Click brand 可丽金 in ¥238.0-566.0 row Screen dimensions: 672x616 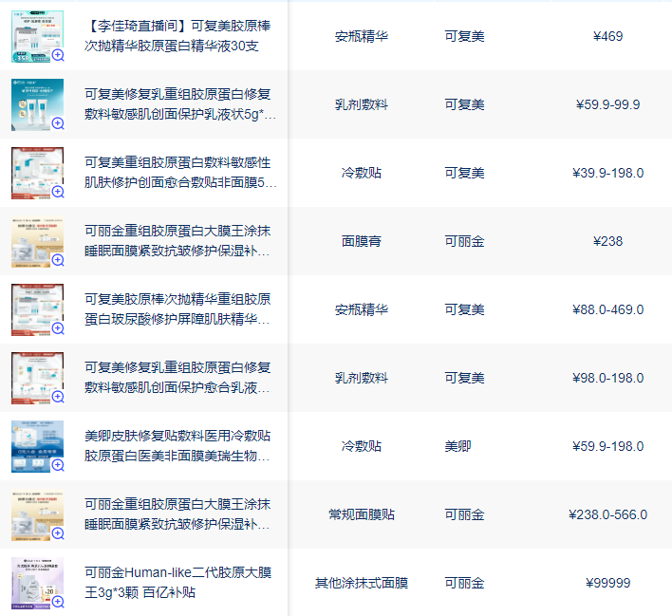tap(464, 514)
